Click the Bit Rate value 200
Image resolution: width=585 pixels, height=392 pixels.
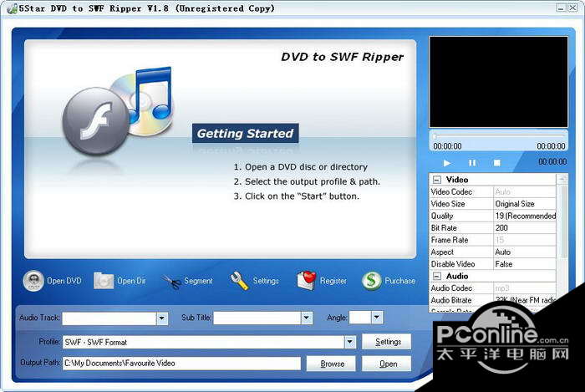coord(525,228)
